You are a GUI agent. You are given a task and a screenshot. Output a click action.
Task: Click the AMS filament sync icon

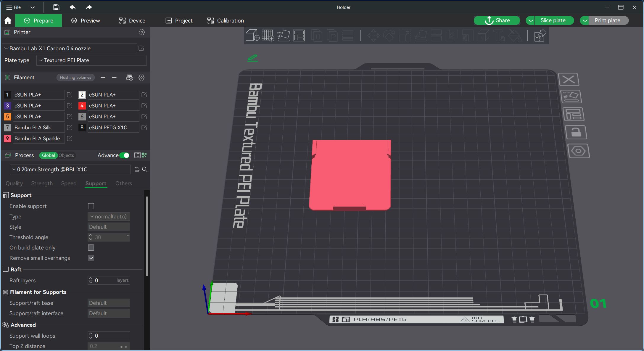pyautogui.click(x=130, y=78)
